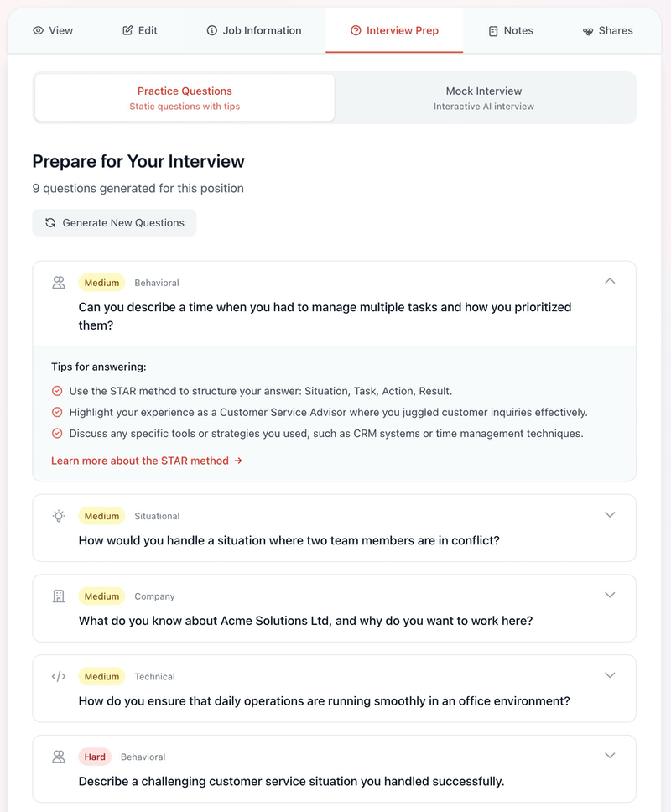Click the pencil icon on Edit tab

(127, 31)
